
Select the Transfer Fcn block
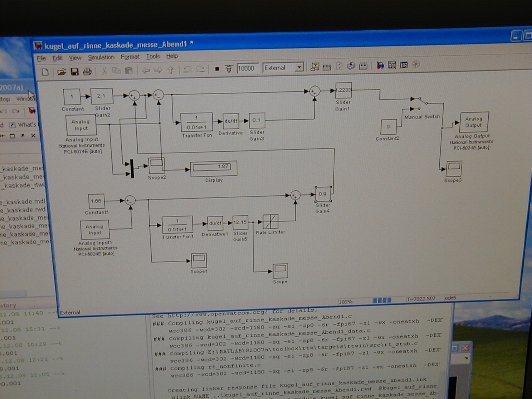click(x=196, y=122)
